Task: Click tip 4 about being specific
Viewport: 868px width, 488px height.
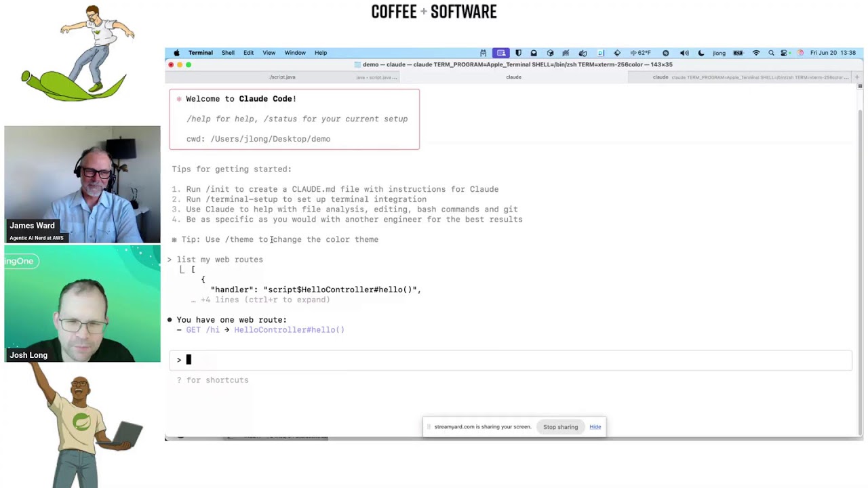Action: [x=347, y=220]
